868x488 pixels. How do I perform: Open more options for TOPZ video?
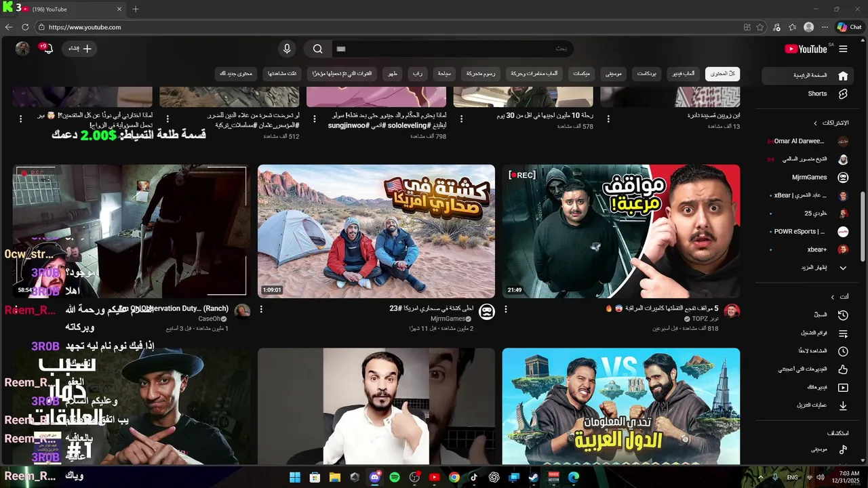click(x=506, y=309)
